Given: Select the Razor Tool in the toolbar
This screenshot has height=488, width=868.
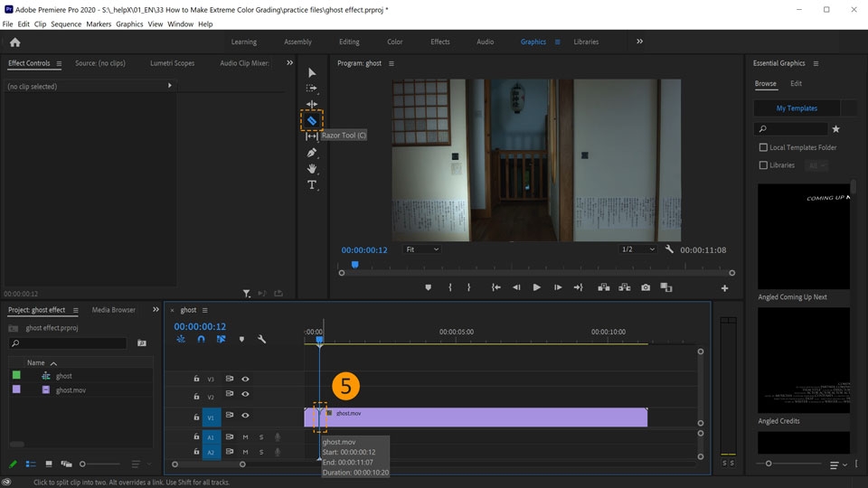Looking at the screenshot, I should pyautogui.click(x=312, y=120).
